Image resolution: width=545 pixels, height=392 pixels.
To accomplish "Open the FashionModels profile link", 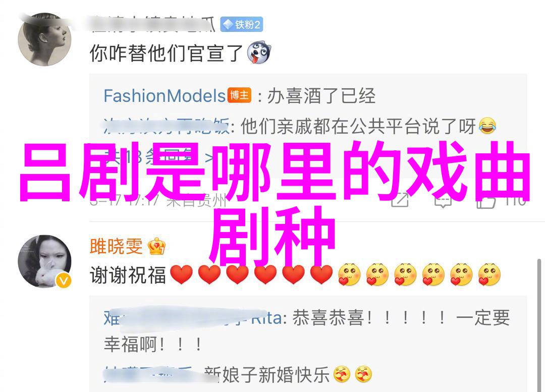I will pyautogui.click(x=165, y=95).
